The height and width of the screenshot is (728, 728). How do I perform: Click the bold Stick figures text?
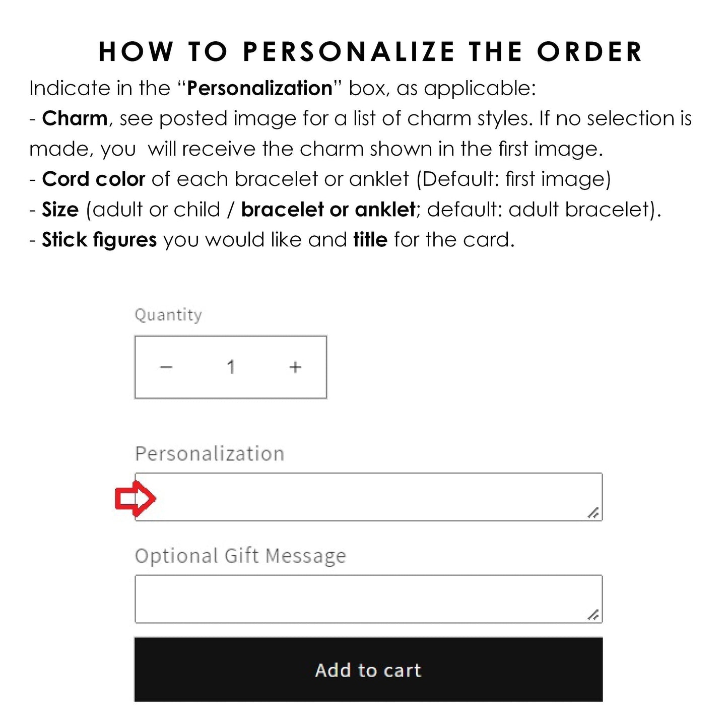[x=99, y=240]
